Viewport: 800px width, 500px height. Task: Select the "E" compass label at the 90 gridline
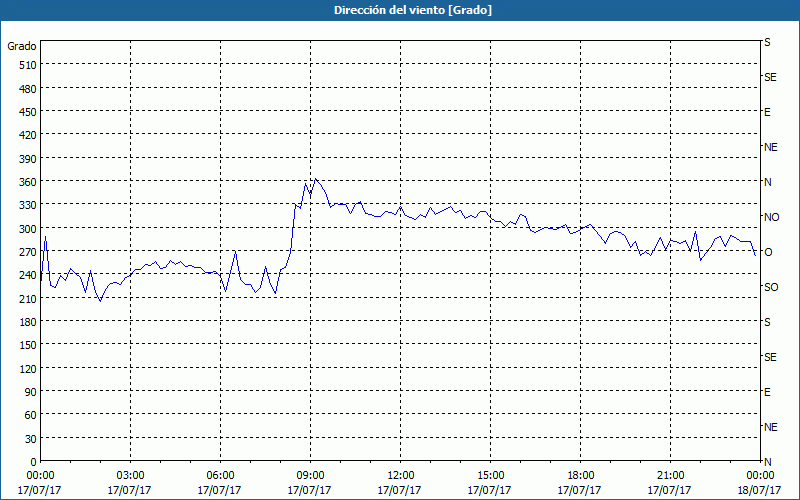[x=767, y=392]
